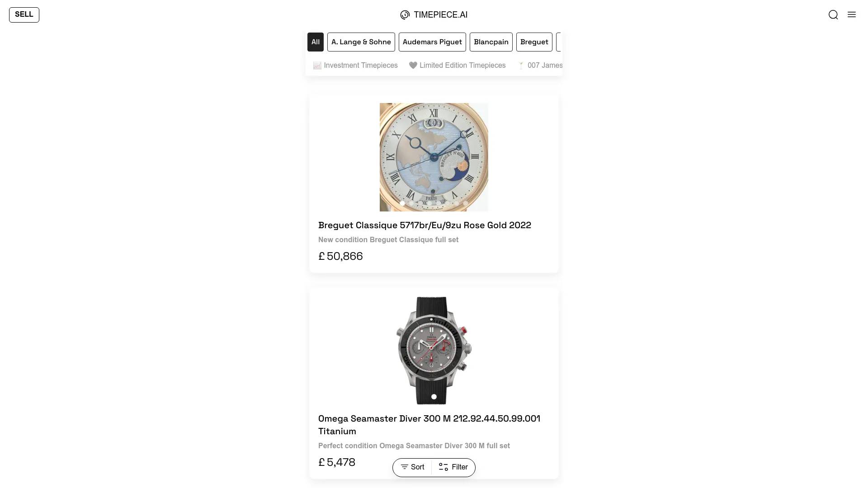Expand the Sort options dropdown

pyautogui.click(x=413, y=467)
